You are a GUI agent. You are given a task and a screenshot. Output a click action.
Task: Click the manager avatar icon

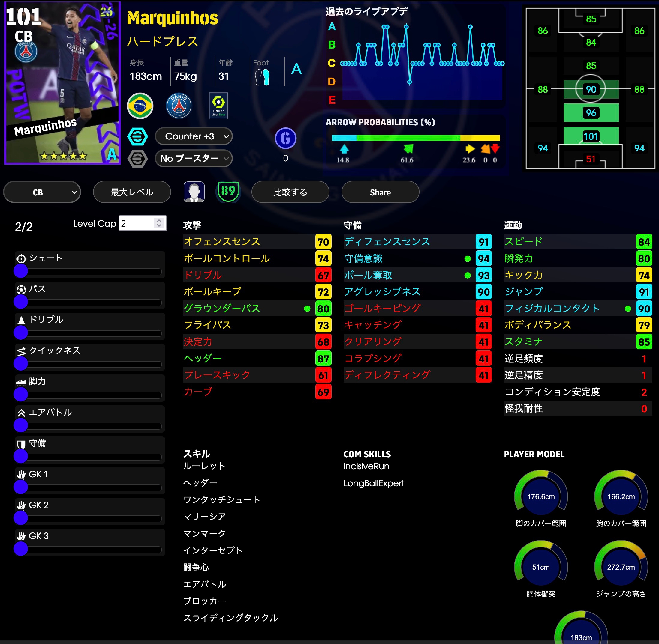click(194, 192)
